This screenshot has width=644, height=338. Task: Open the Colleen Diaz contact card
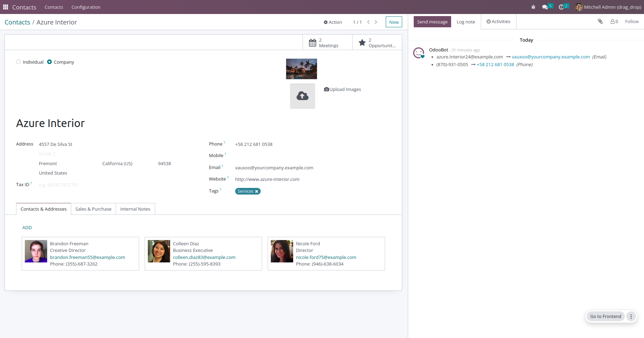point(203,254)
